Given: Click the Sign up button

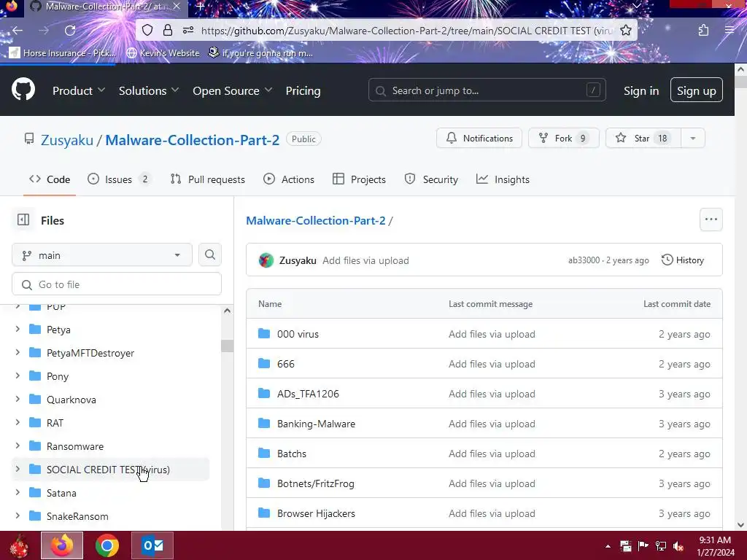Looking at the screenshot, I should pyautogui.click(x=697, y=90).
